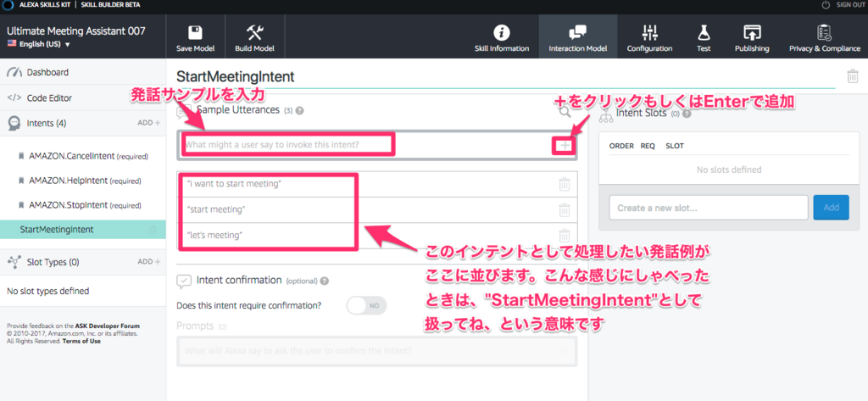Viewport: 868px width, 401px height.
Task: Click the bookmark icon beside AMAZON.StopIntent
Action: pos(21,205)
